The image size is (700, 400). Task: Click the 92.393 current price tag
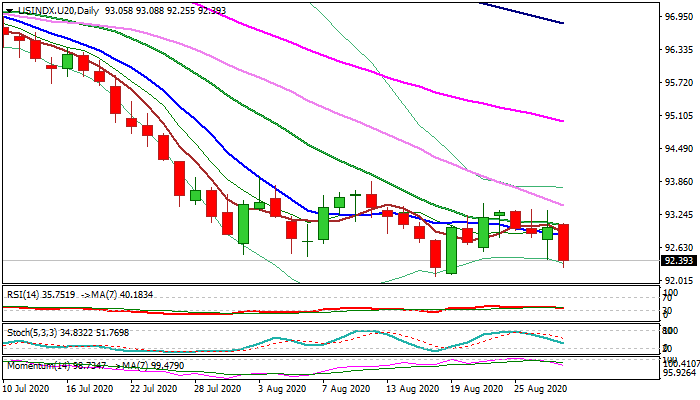point(679,261)
